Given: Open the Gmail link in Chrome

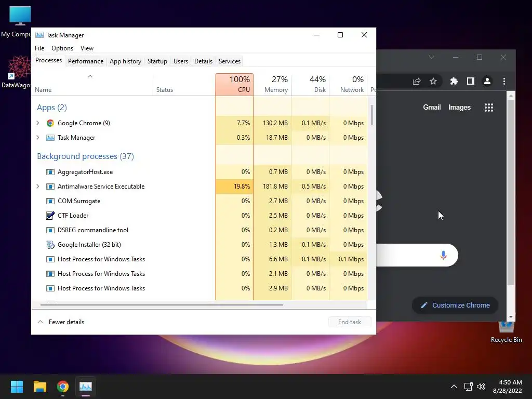Looking at the screenshot, I should click(432, 108).
